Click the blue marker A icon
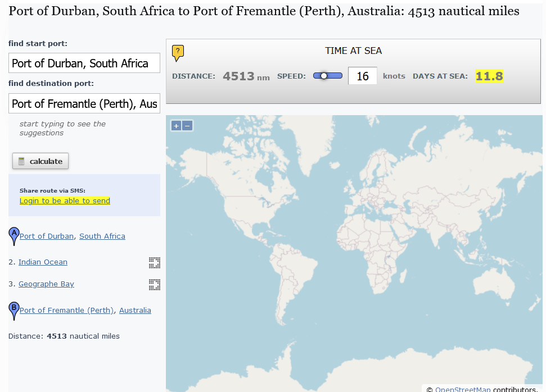Image resolution: width=546 pixels, height=392 pixels. pyautogui.click(x=14, y=235)
